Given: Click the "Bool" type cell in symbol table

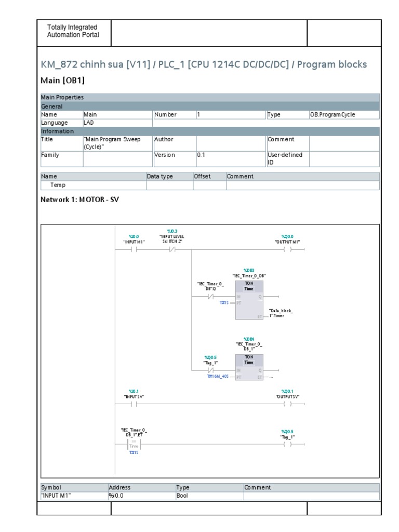Looking at the screenshot, I should [x=210, y=496].
